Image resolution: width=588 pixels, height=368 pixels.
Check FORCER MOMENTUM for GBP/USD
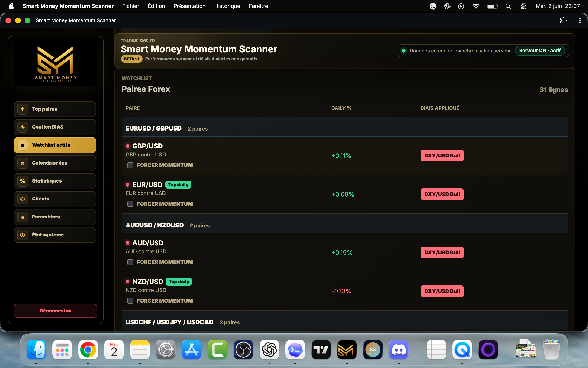[x=130, y=165]
